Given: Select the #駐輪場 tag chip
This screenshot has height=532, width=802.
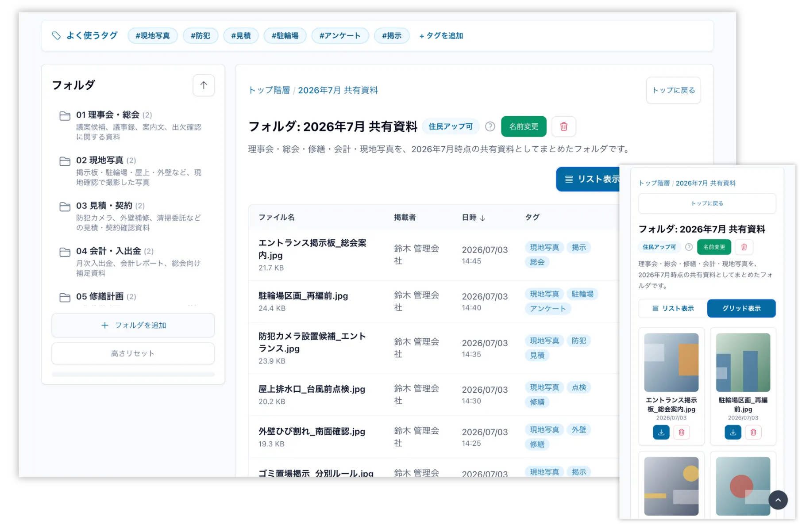Looking at the screenshot, I should 285,36.
